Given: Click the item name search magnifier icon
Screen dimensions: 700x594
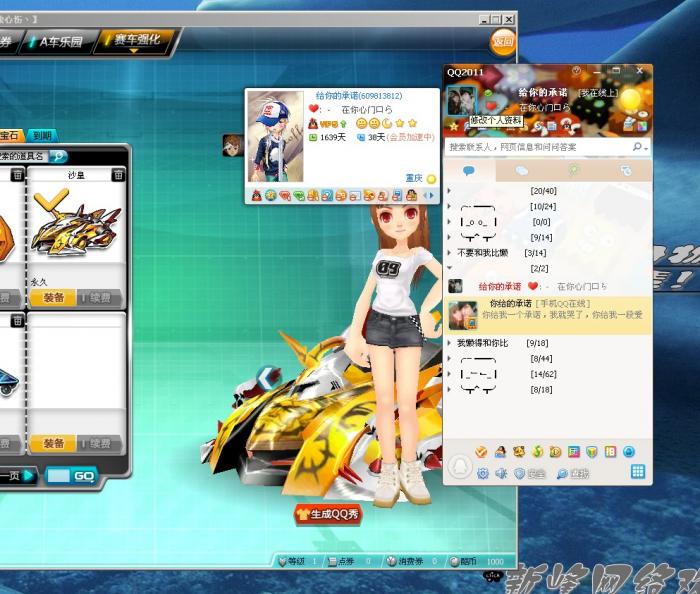Looking at the screenshot, I should click(58, 156).
